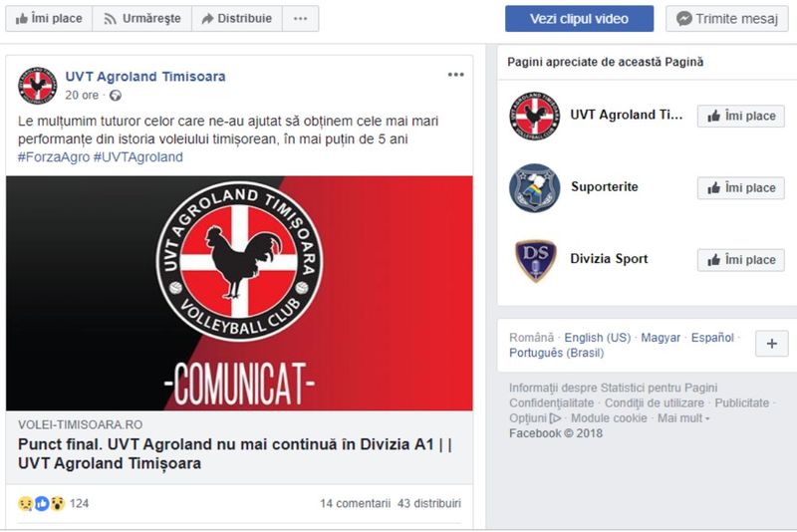Image resolution: width=797 pixels, height=532 pixels.
Task: Like the page with Îmi place
Action: coord(49,19)
